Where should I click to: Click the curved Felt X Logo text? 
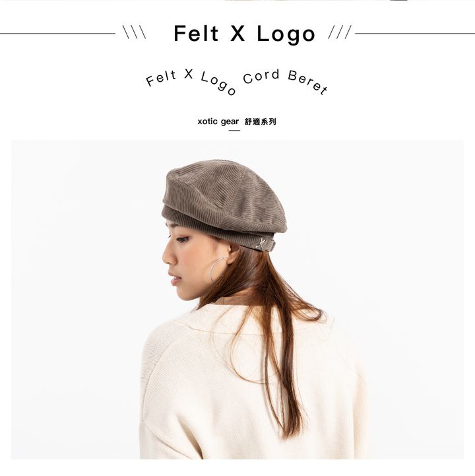190,82
